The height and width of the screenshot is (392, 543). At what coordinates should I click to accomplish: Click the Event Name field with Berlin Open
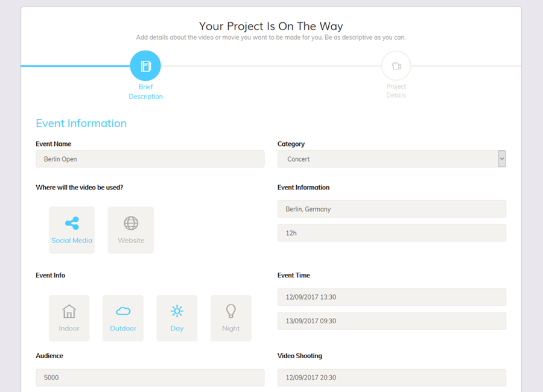point(150,159)
